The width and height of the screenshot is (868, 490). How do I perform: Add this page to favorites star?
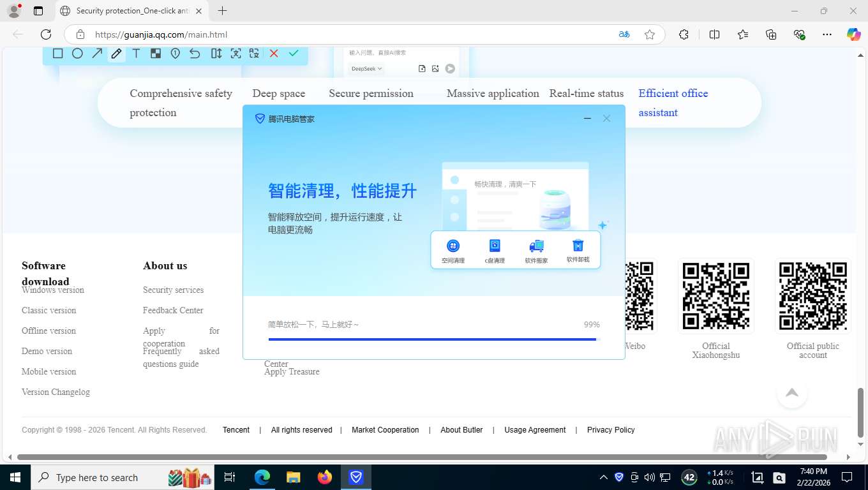pos(650,34)
